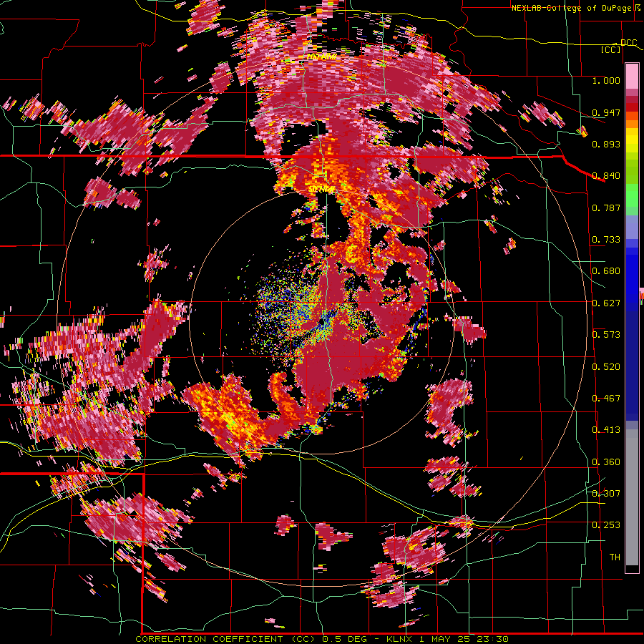Click the 50 NMI range ring label
The height and width of the screenshot is (644, 644).
click(x=322, y=190)
